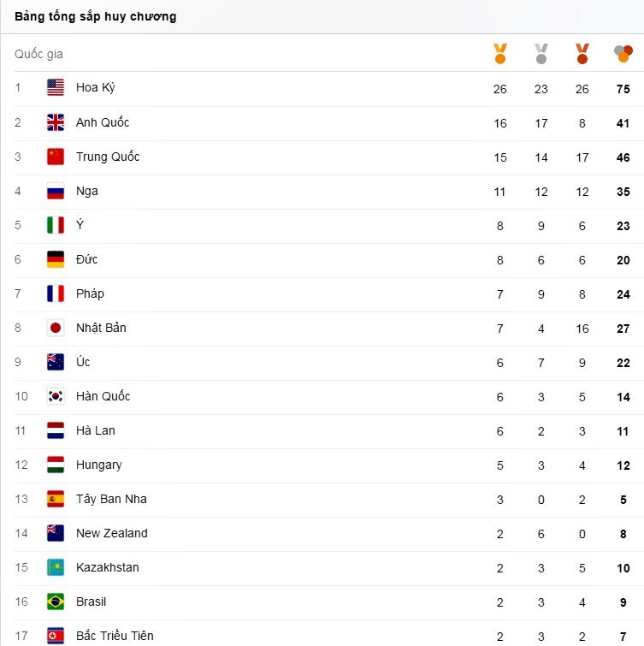This screenshot has height=646, width=644.
Task: Select the Hungary row name
Action: coord(99,465)
